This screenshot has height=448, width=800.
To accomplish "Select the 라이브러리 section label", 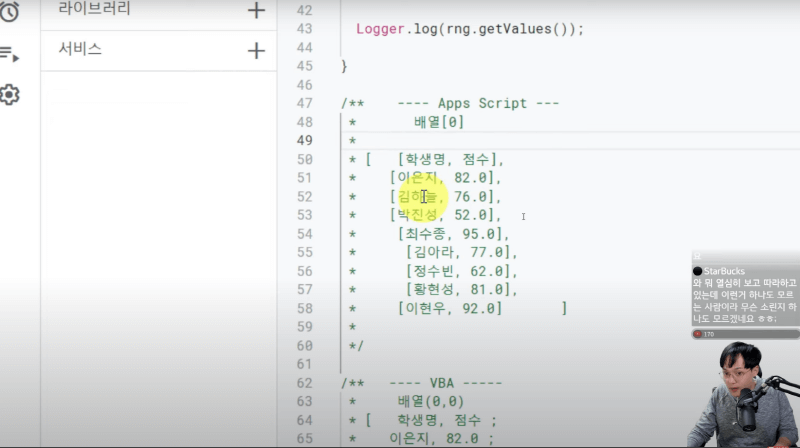I will 94,9.
